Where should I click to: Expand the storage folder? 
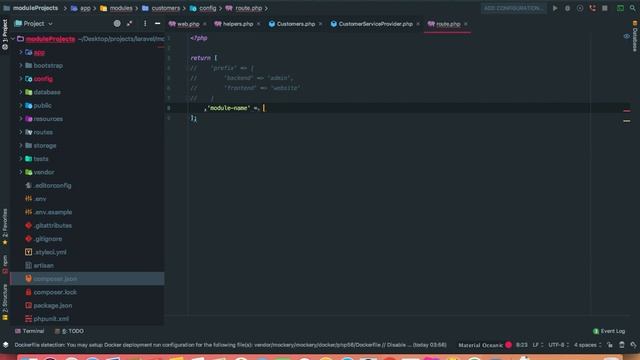point(21,145)
